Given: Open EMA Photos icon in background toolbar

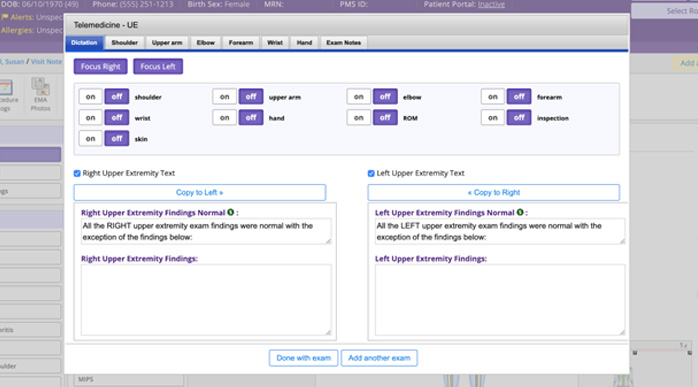Looking at the screenshot, I should pos(41,94).
